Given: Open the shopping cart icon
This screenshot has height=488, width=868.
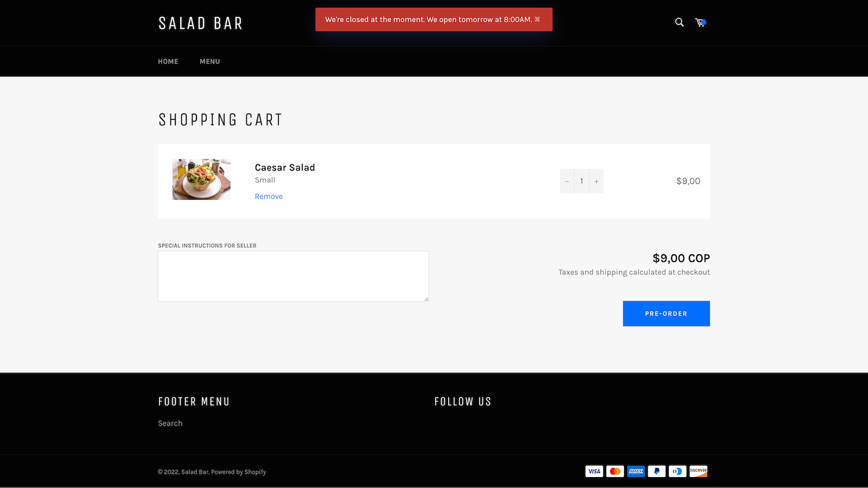Looking at the screenshot, I should [700, 22].
